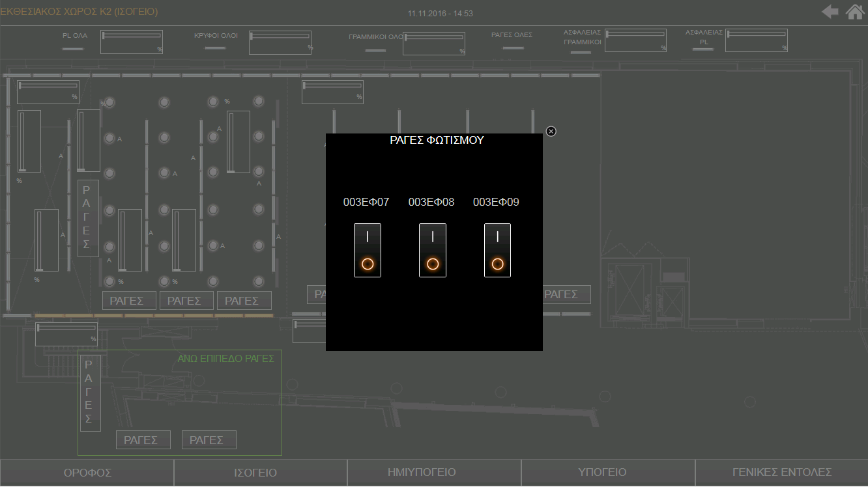Click the vertical ΡΑΓΕΣ button in ΑΝΩ ΕΠΙΠΕΔΟ area
Viewport: 868px width, 487px height.
tap(90, 391)
